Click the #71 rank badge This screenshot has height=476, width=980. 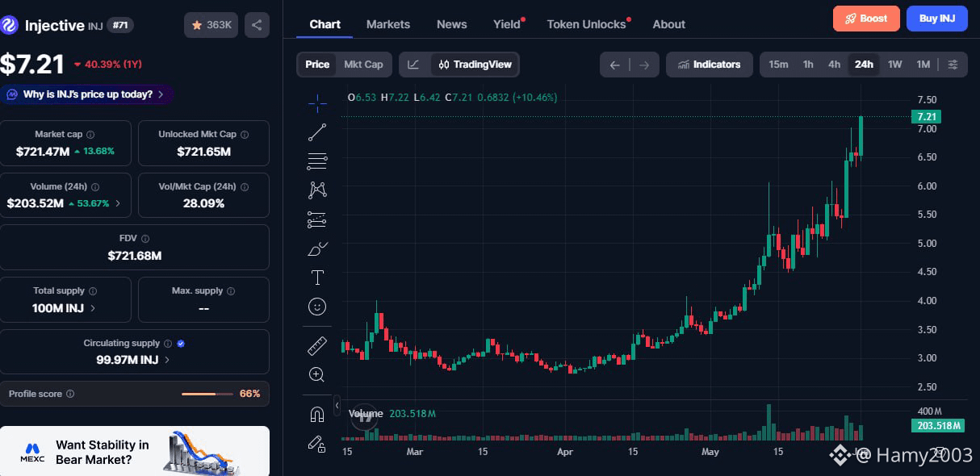[x=120, y=25]
